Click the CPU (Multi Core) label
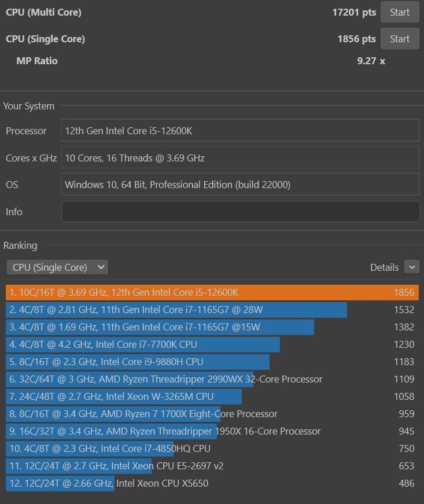This screenshot has height=504, width=424. (44, 12)
